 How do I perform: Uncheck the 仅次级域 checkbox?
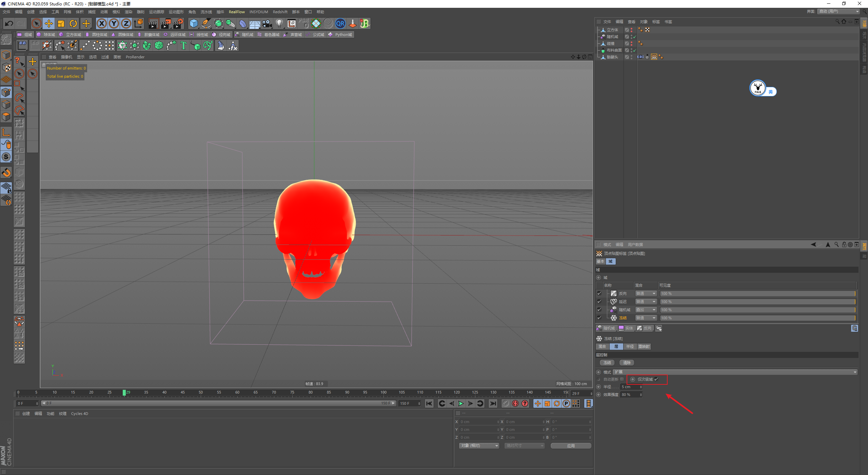[x=656, y=379]
